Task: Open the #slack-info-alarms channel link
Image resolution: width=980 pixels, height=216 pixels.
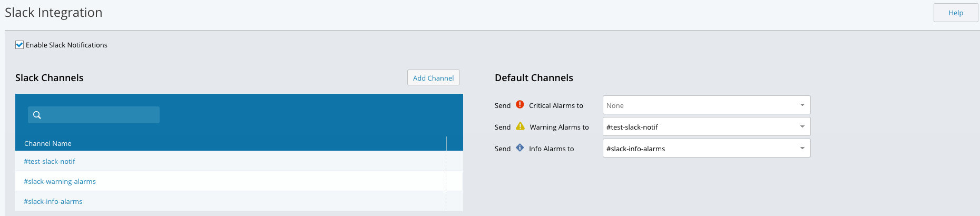Action: click(53, 201)
